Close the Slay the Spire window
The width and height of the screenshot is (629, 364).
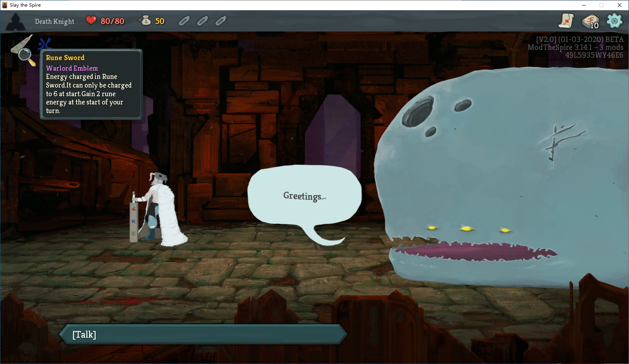pyautogui.click(x=620, y=5)
